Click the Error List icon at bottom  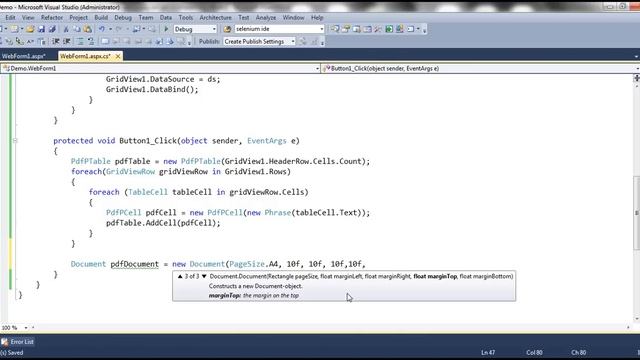[4, 342]
